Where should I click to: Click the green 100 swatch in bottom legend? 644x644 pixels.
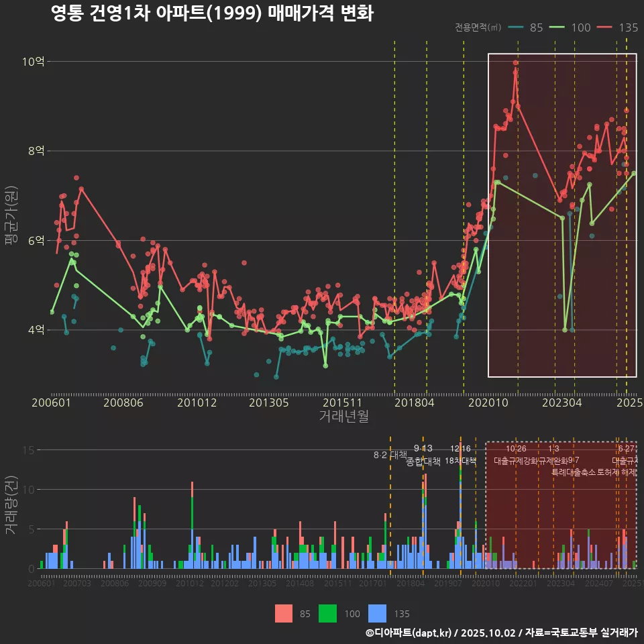(327, 613)
